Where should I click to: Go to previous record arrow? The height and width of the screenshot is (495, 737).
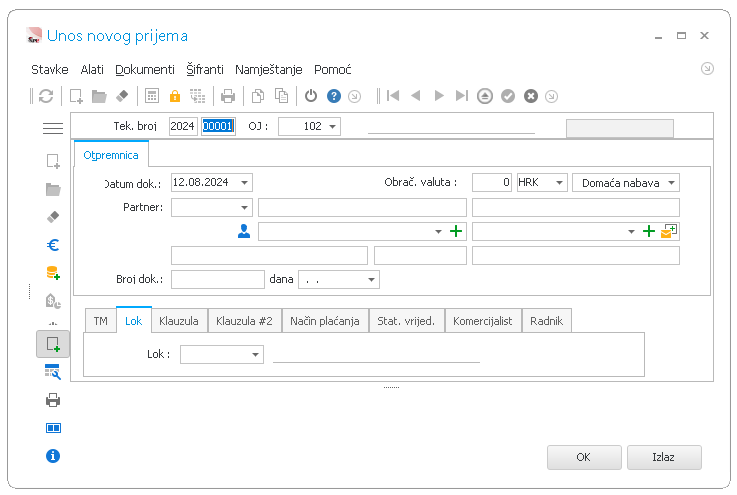tap(416, 96)
